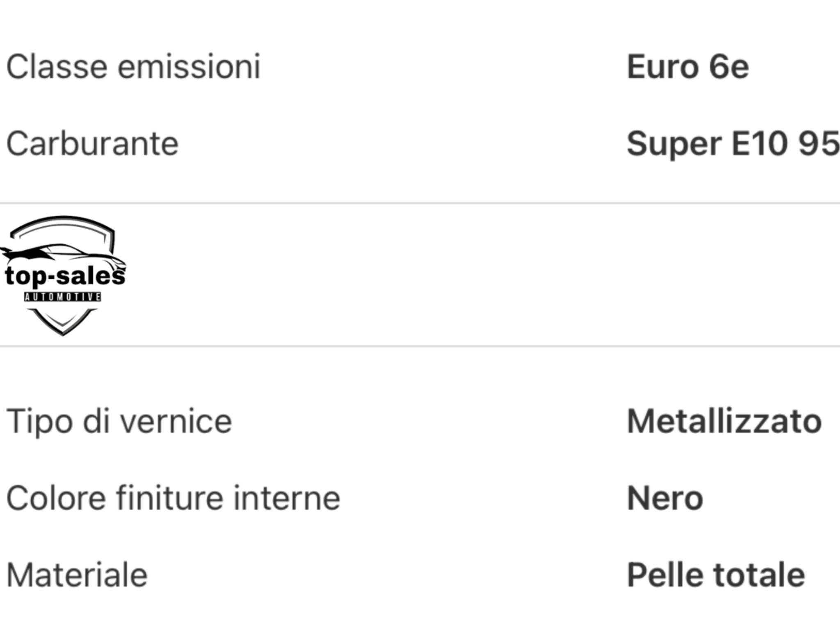Click the Euro 6e value

click(x=688, y=67)
